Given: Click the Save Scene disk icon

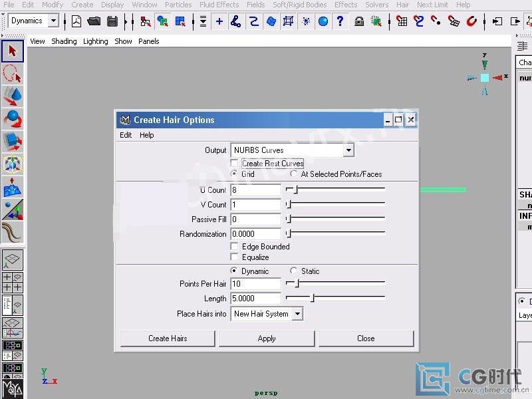Looking at the screenshot, I should [112, 22].
